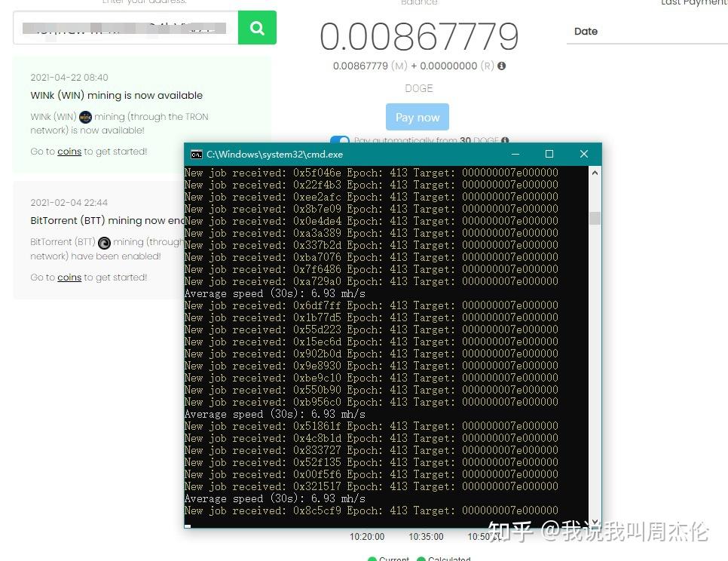Open the coins link under the BitTorrent announcement

(69, 277)
